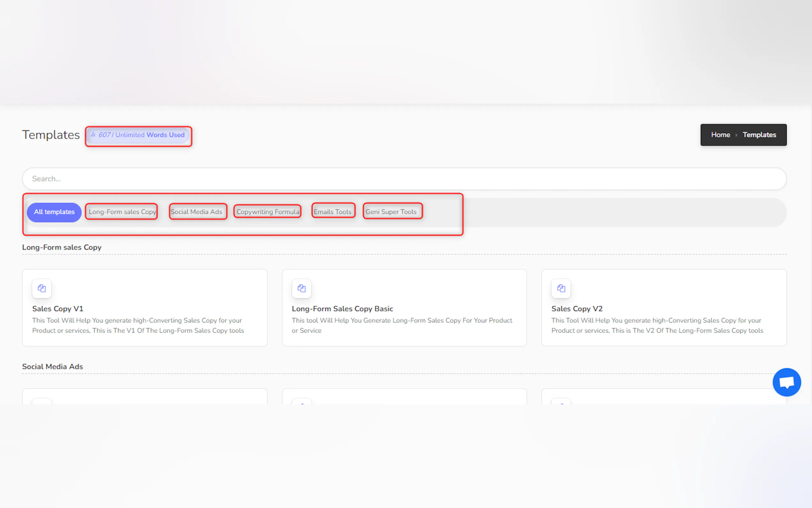
Task: Click the breadcrumb arrow separator
Action: 736,135
